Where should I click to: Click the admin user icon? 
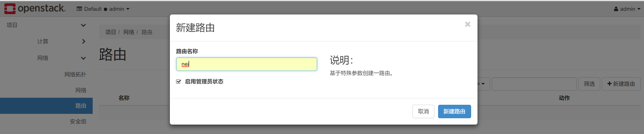[616, 9]
